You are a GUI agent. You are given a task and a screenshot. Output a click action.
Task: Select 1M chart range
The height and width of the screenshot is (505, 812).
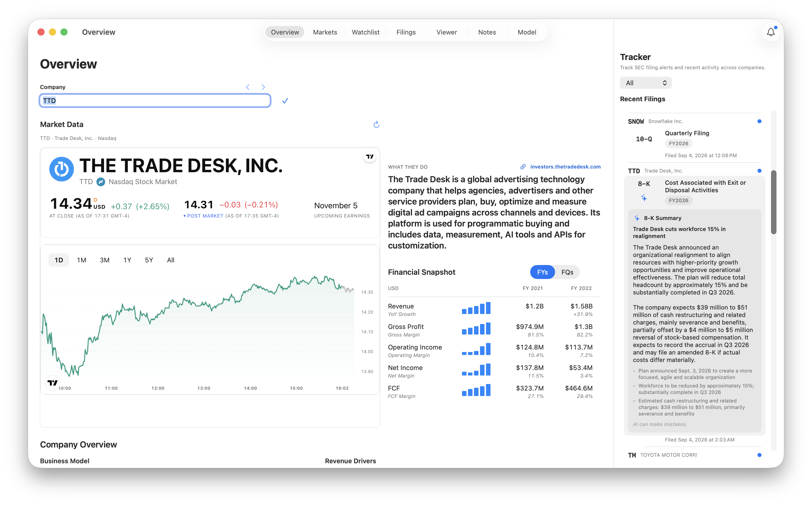[81, 260]
